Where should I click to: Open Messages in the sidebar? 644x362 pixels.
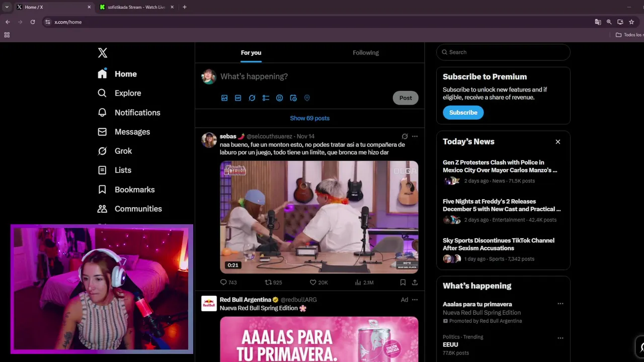124,132
